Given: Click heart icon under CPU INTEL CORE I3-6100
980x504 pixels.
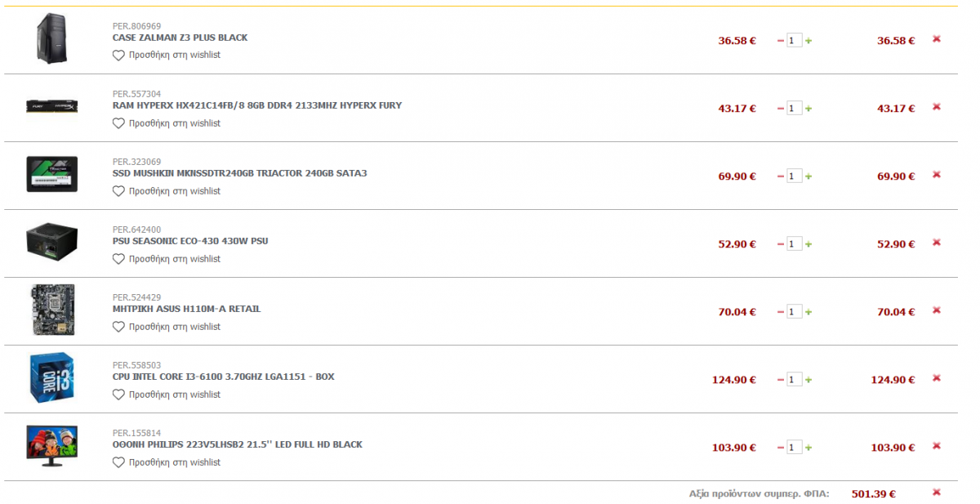Looking at the screenshot, I should coord(118,395).
